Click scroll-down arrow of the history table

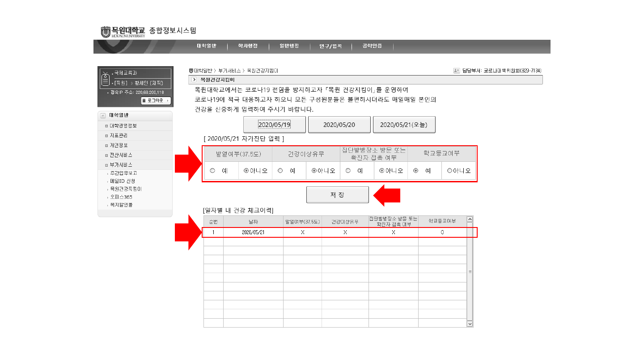[x=470, y=324]
